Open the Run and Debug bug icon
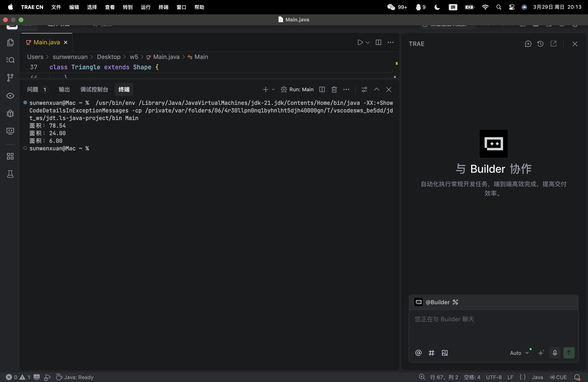This screenshot has width=588, height=382. (x=10, y=113)
